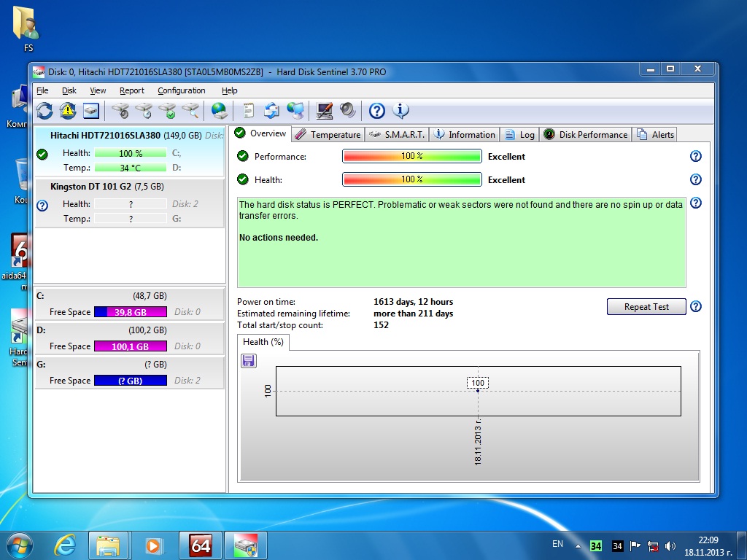Click the AIDA64 taskbar button
The width and height of the screenshot is (747, 560).
tap(200, 545)
